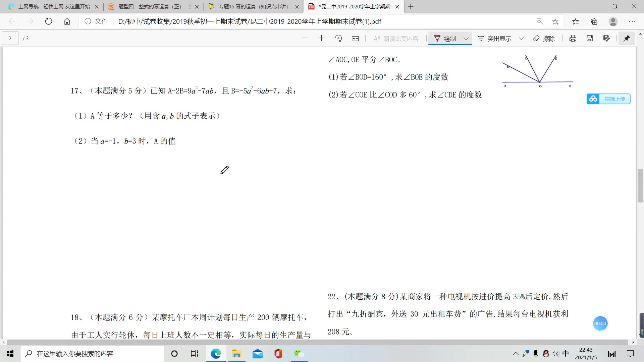Click the page number input field

[10, 38]
